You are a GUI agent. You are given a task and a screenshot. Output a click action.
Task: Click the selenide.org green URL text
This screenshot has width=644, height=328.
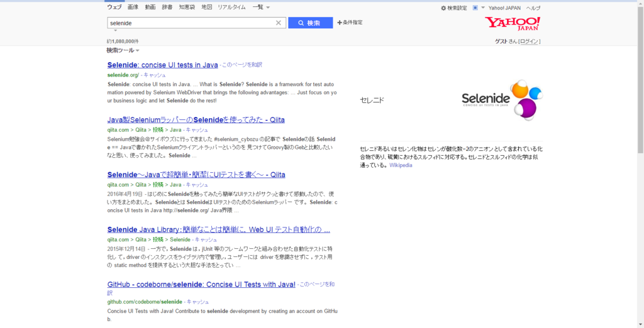pos(123,75)
